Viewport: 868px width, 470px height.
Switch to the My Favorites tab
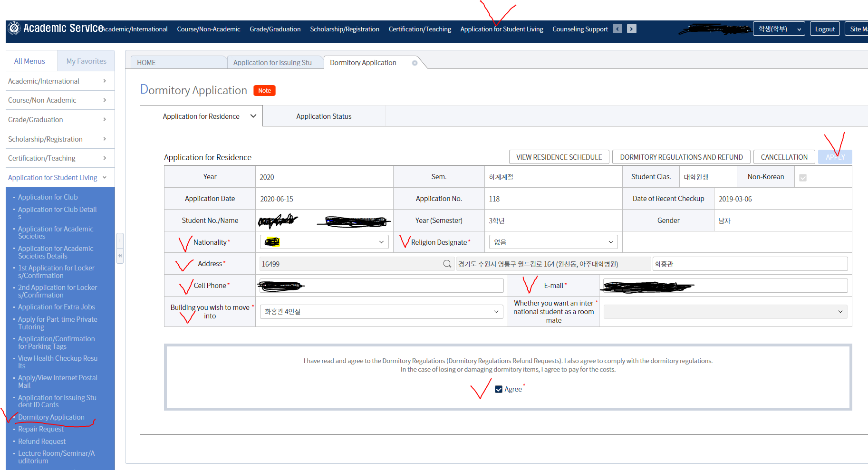86,61
